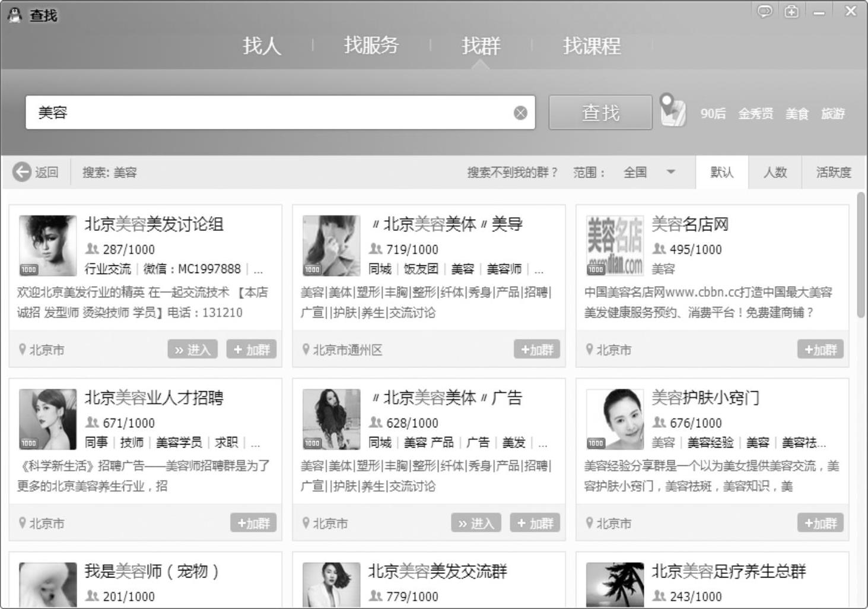The height and width of the screenshot is (609, 868).
Task: Click 加群 for 北京美容美体 广告 group
Action: point(535,523)
